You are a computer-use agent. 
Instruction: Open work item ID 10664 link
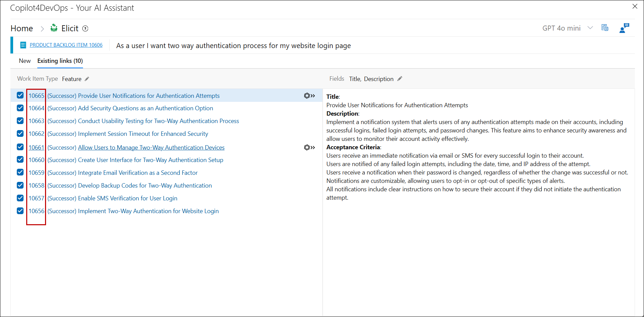36,108
